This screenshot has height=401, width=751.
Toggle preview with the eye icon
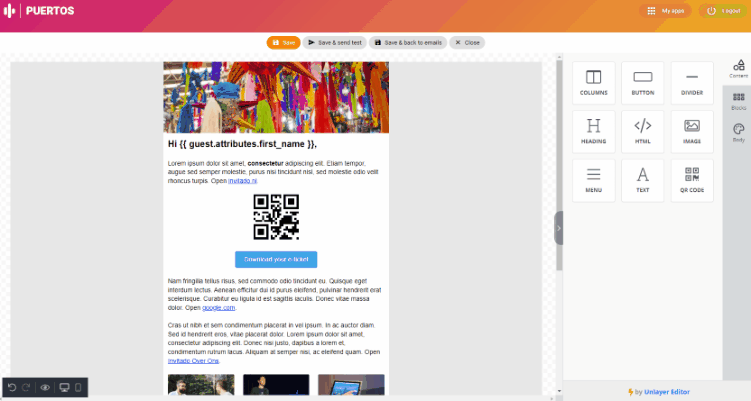pyautogui.click(x=45, y=387)
